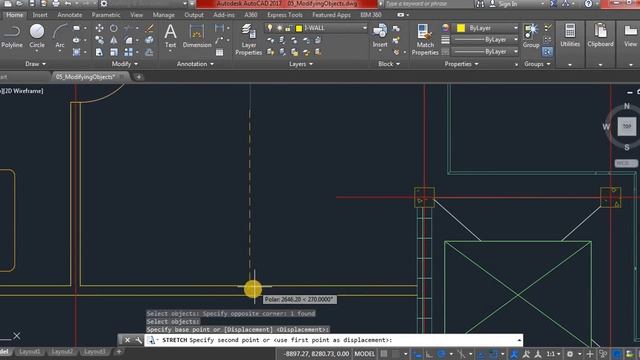Switch to the Annotate ribbon tab
Image resolution: width=640 pixels, height=360 pixels.
coord(70,15)
